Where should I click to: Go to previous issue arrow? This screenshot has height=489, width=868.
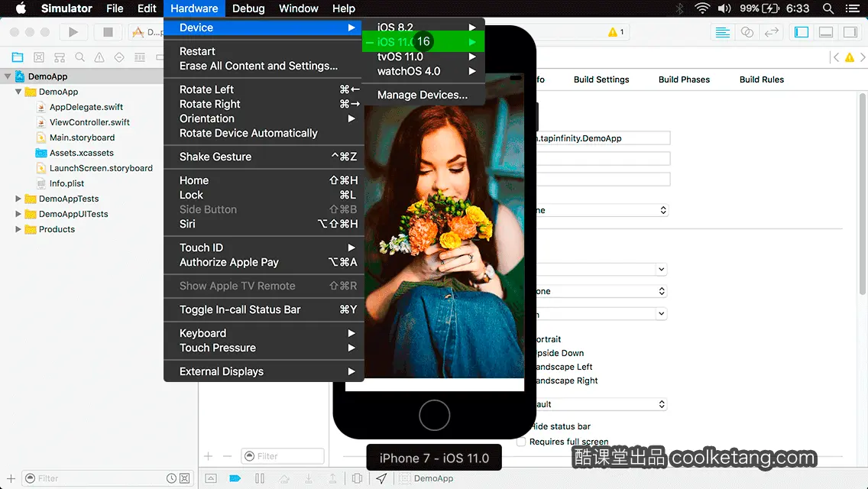[836, 57]
